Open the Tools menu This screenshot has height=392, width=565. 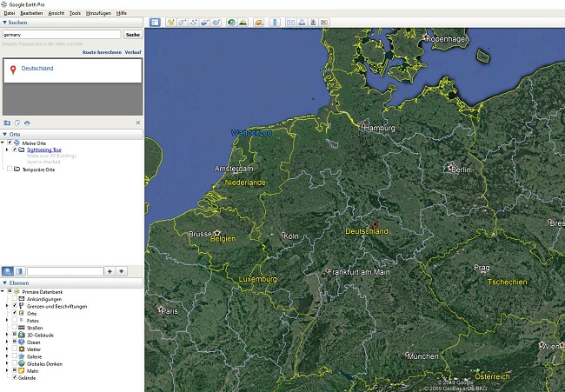(x=75, y=13)
